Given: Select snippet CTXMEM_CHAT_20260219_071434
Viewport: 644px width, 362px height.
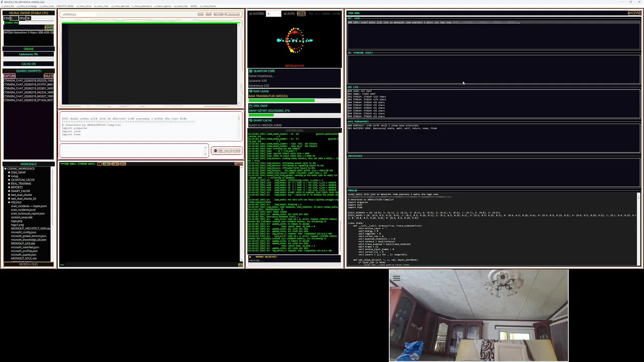Looking at the screenshot, I should pos(29,100).
